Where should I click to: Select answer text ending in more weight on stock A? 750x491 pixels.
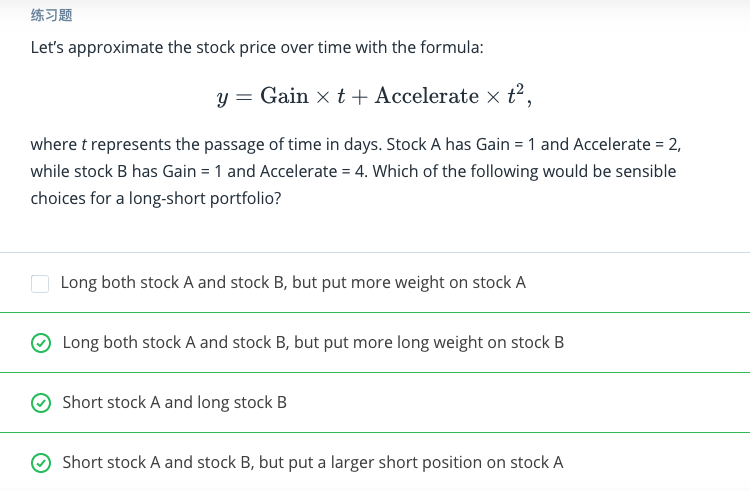293,282
